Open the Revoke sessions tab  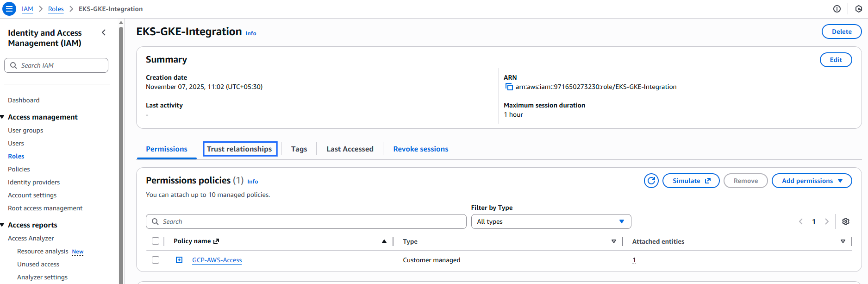point(420,149)
